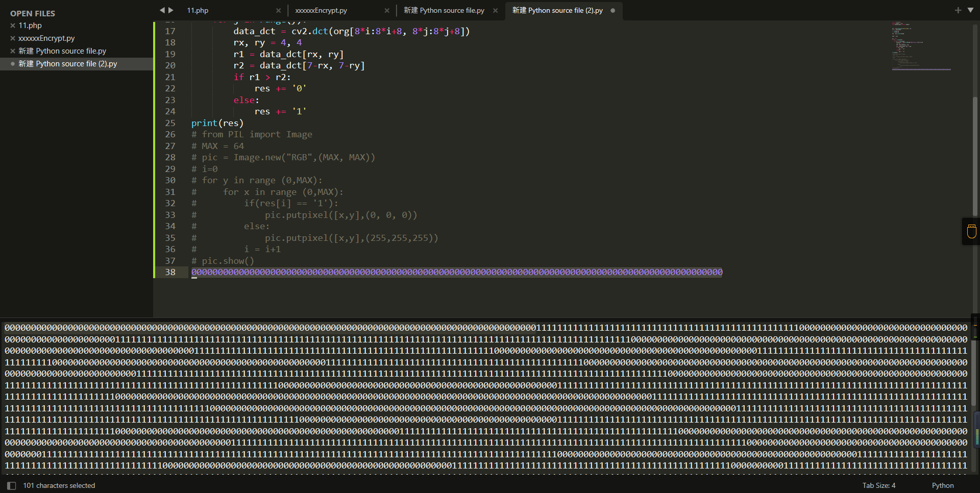Click '# from PIL import Image' comment
This screenshot has width=980, height=493.
(252, 134)
